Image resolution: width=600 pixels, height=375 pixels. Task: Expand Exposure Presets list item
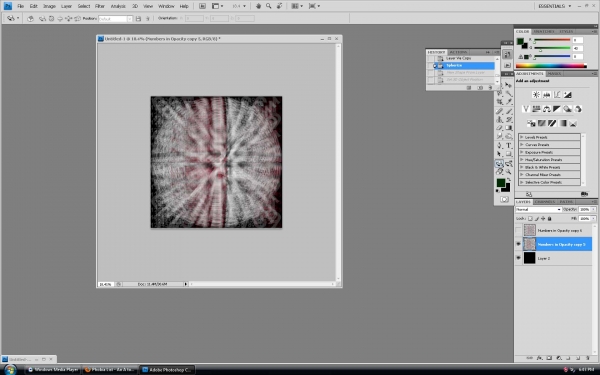click(522, 152)
